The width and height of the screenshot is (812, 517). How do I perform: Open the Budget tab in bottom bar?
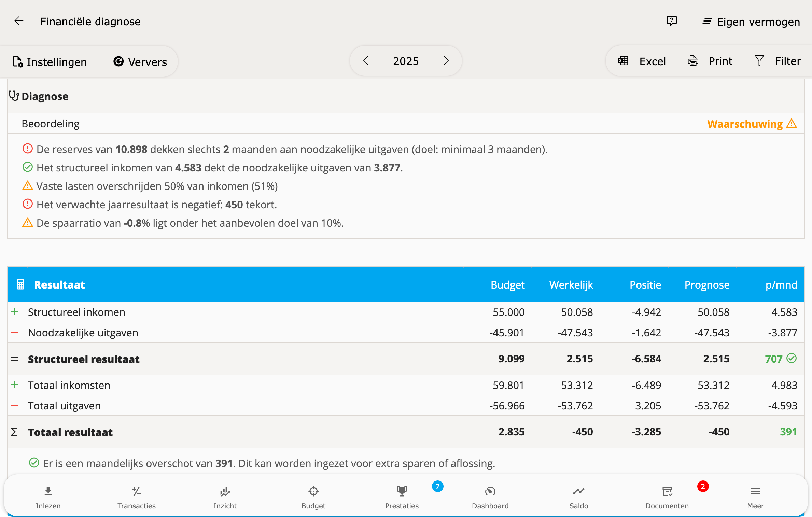coord(313,497)
